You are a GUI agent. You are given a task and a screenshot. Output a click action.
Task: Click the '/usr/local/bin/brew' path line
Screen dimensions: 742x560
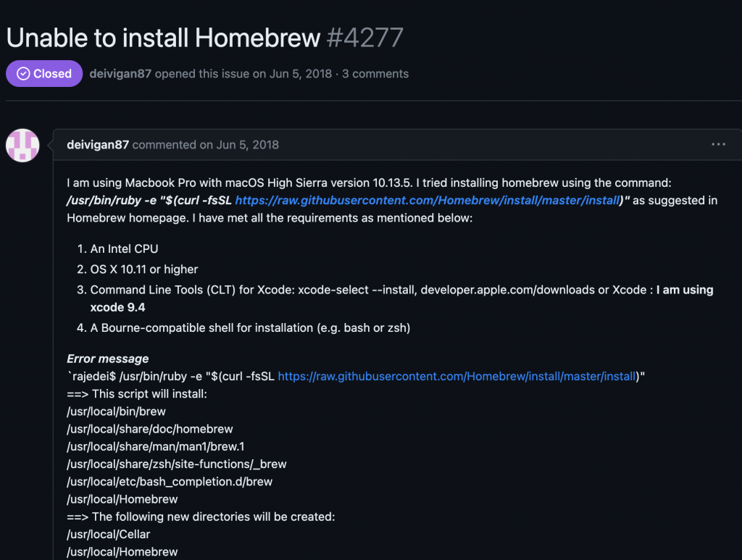(116, 411)
